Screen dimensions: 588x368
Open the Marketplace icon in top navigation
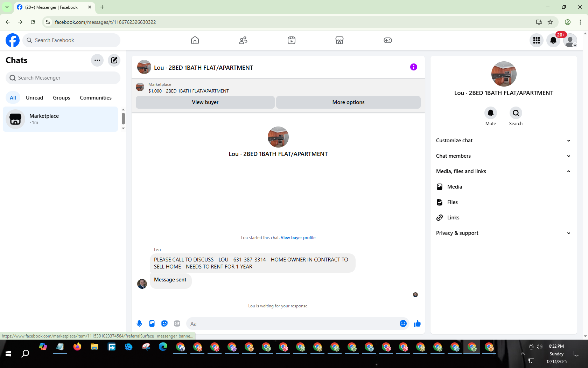coord(339,40)
